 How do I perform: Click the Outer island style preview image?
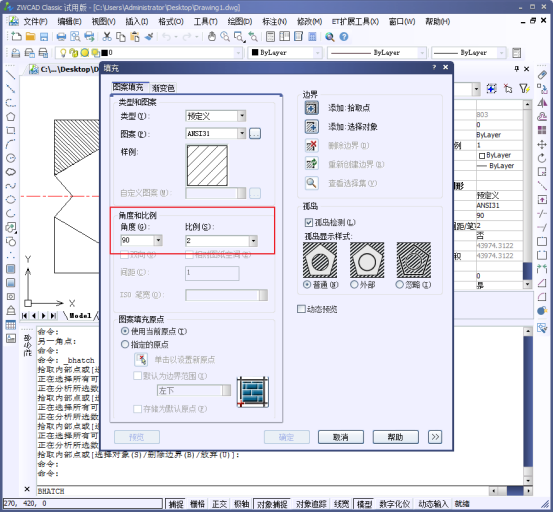click(367, 260)
